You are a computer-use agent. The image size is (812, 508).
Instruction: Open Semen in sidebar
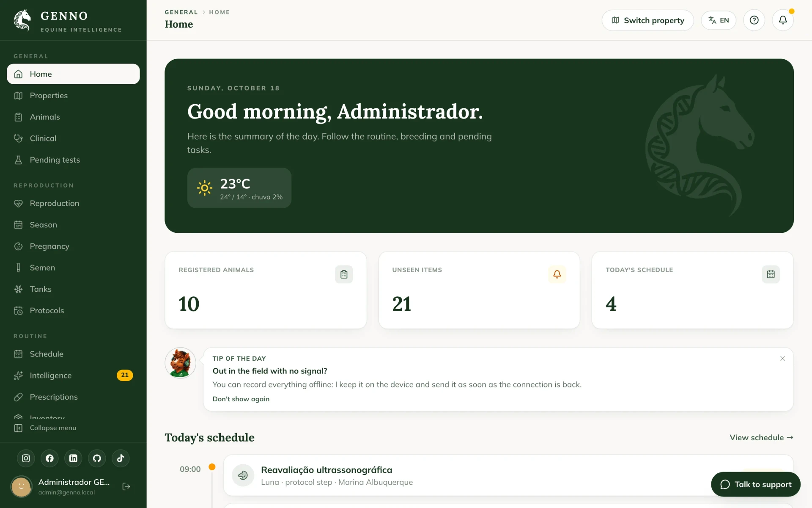pos(73,268)
